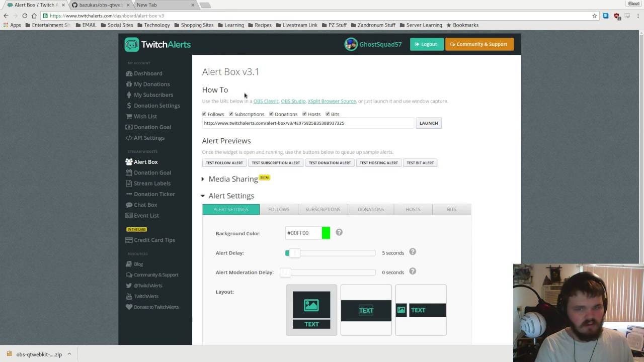The width and height of the screenshot is (644, 362).
Task: Click Test Subscription Alert button
Action: [x=276, y=163]
